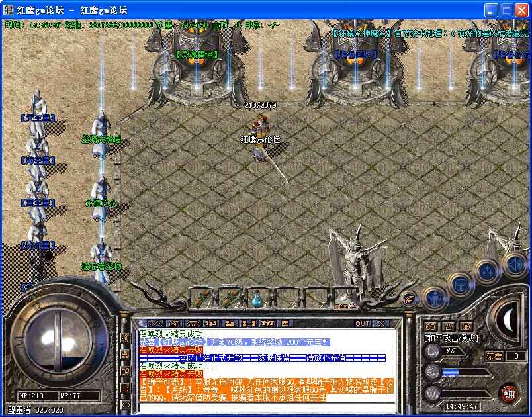Click the X button beside OUT
532x417 pixels.
tap(380, 324)
